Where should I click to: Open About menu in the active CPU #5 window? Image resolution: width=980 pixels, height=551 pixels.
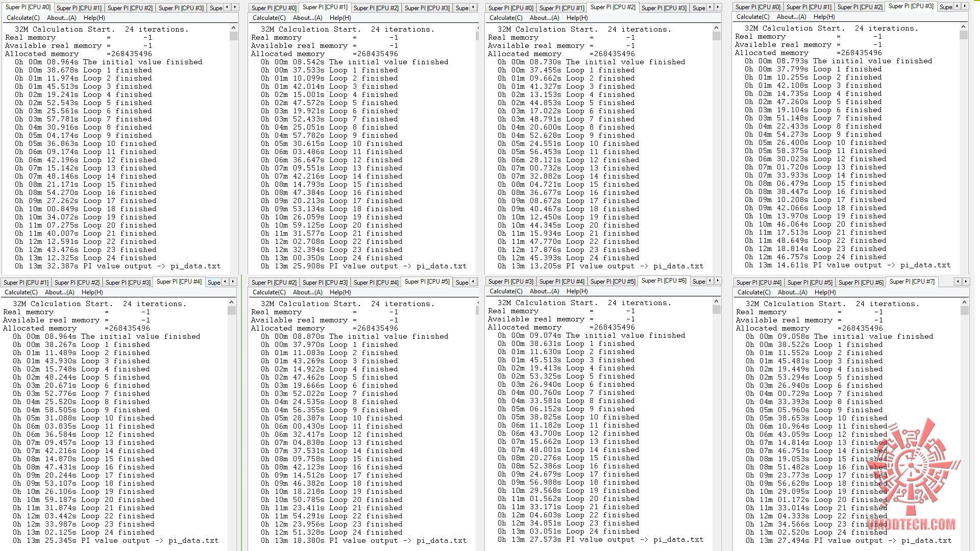pyautogui.click(x=307, y=292)
